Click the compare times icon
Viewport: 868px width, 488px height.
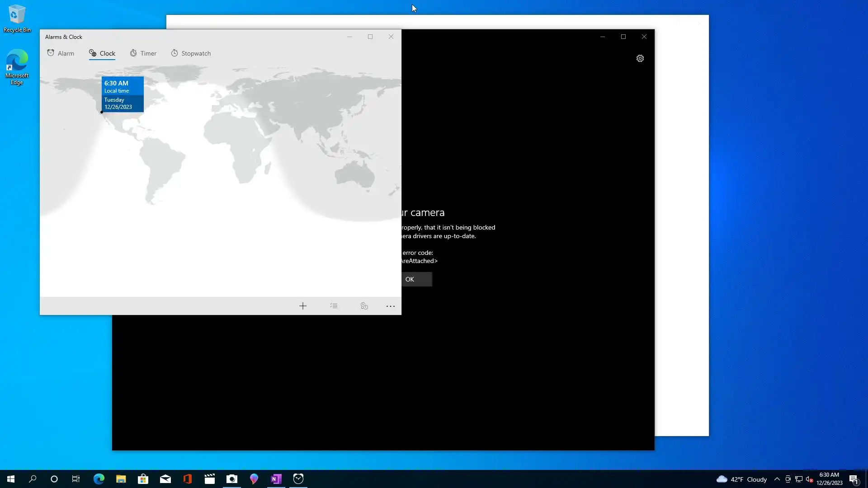(x=364, y=306)
